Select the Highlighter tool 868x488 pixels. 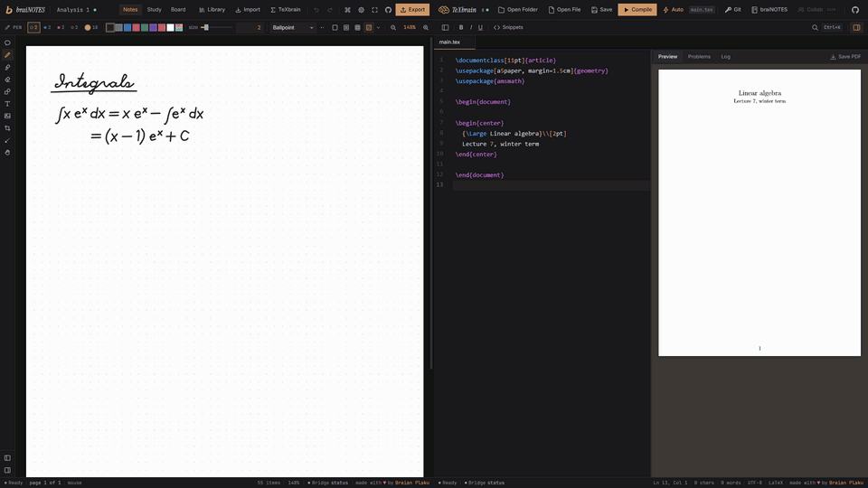coord(7,67)
